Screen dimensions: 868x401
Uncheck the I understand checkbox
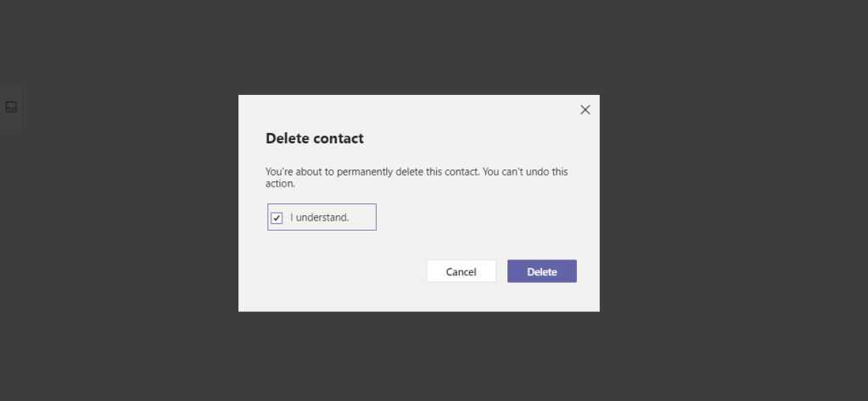(277, 218)
